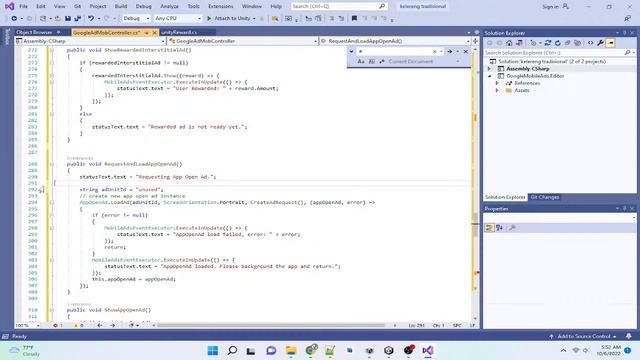Viewport: 640px width, 360px height.
Task: Open the GoogleAdMobController class dropdown
Action: point(243,41)
